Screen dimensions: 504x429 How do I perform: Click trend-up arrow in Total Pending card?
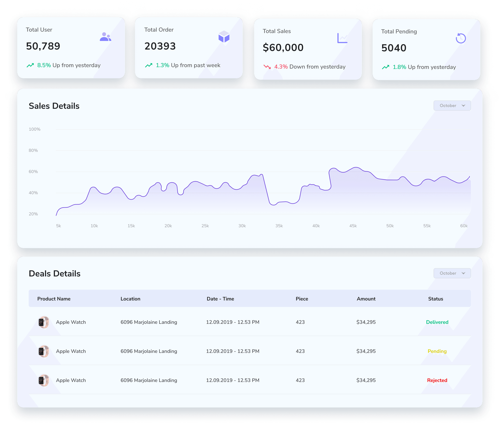385,67
